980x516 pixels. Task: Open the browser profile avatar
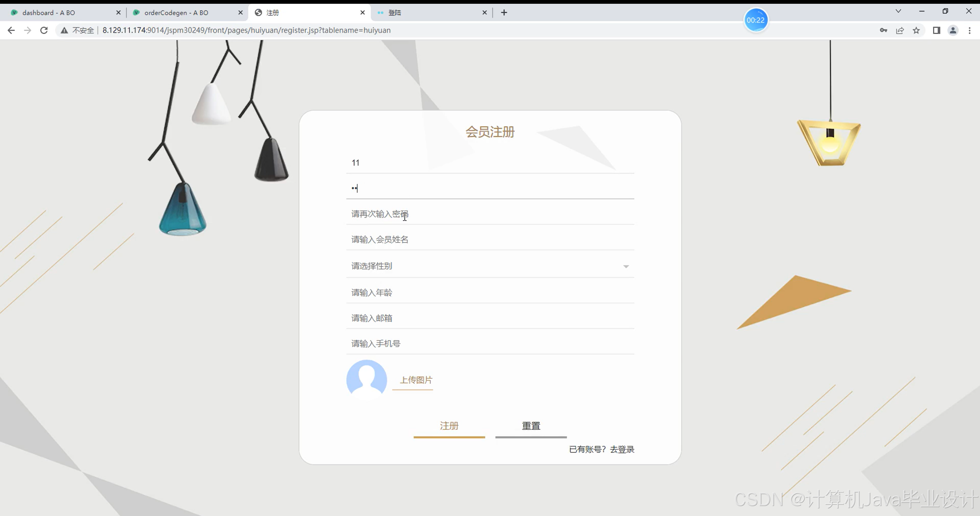tap(953, 30)
